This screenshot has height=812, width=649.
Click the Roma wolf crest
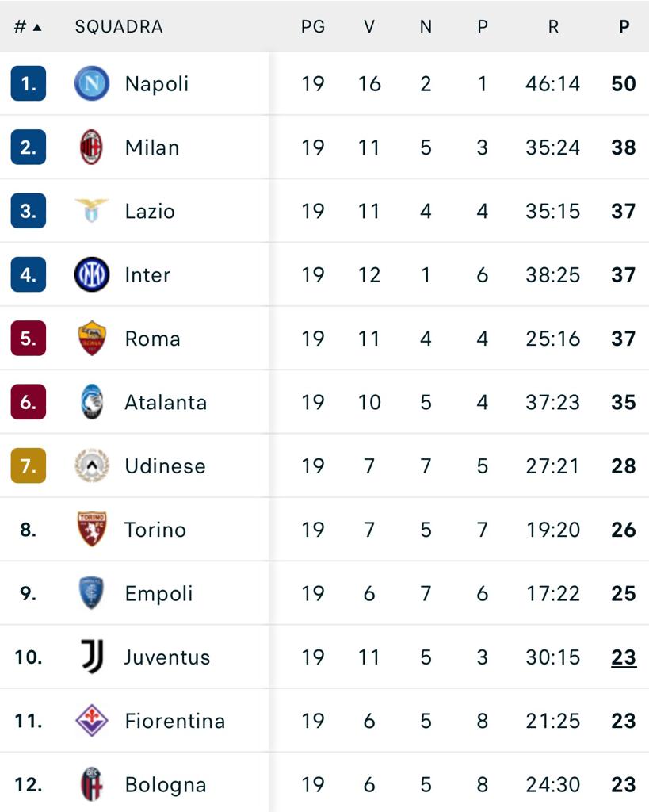92,338
